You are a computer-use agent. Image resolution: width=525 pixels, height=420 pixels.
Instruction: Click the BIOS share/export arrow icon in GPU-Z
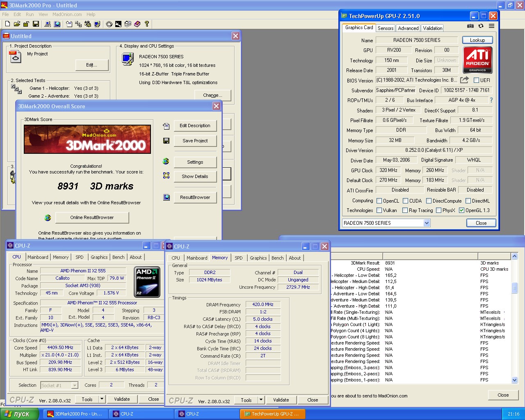click(x=464, y=80)
